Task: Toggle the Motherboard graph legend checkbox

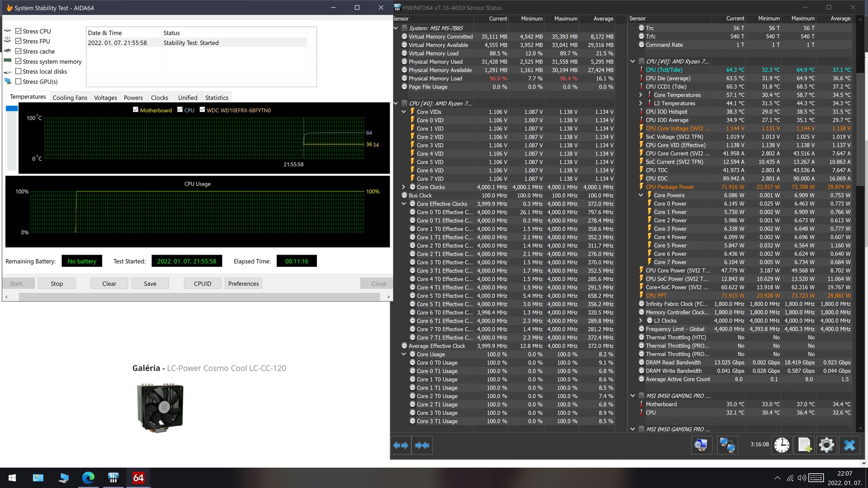Action: point(135,110)
